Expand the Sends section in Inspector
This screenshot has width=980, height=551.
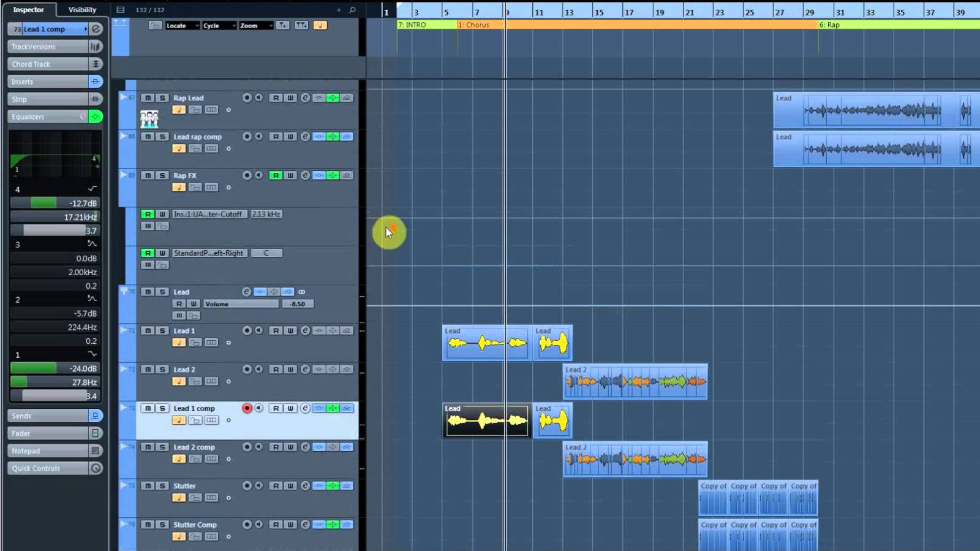48,416
